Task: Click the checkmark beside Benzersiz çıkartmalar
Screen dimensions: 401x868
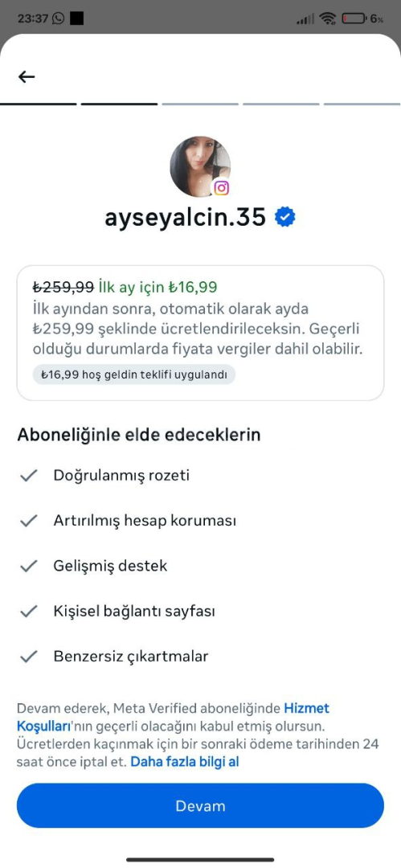Action: 28,657
